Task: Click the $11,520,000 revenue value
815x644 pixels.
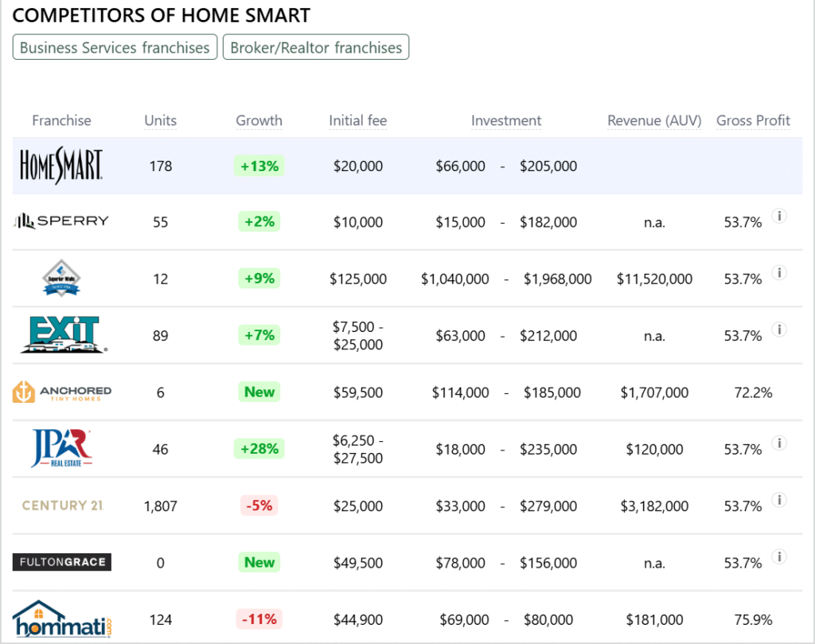Action: coord(654,279)
